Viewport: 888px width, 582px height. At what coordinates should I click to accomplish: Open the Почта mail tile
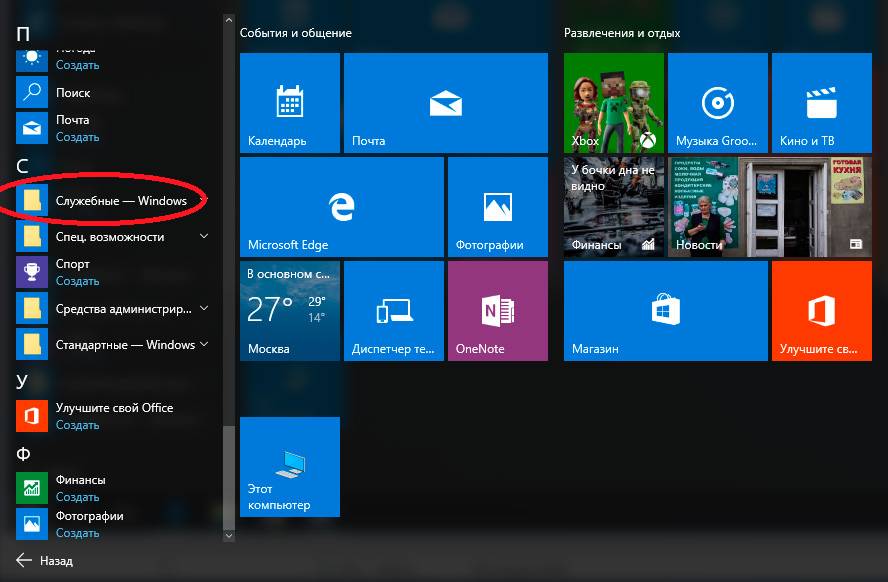(x=445, y=102)
